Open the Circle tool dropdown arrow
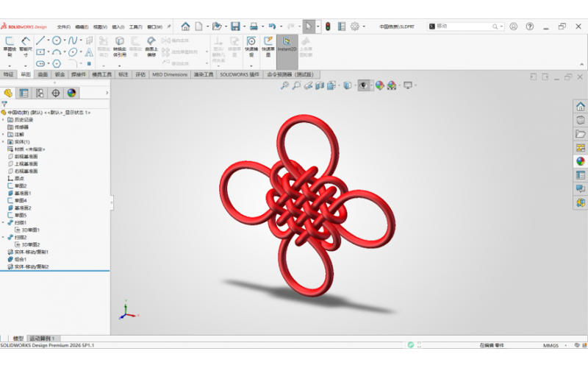The height and width of the screenshot is (368, 588). 65,40
